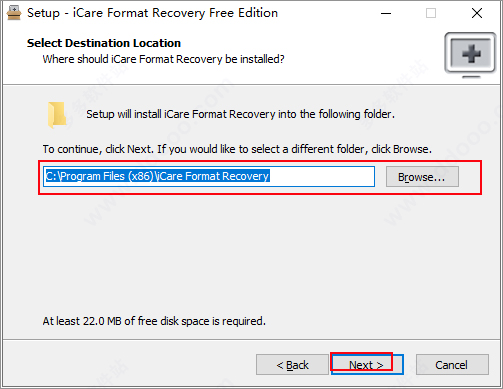Minimize the setup window
The width and height of the screenshot is (503, 389).
point(386,13)
